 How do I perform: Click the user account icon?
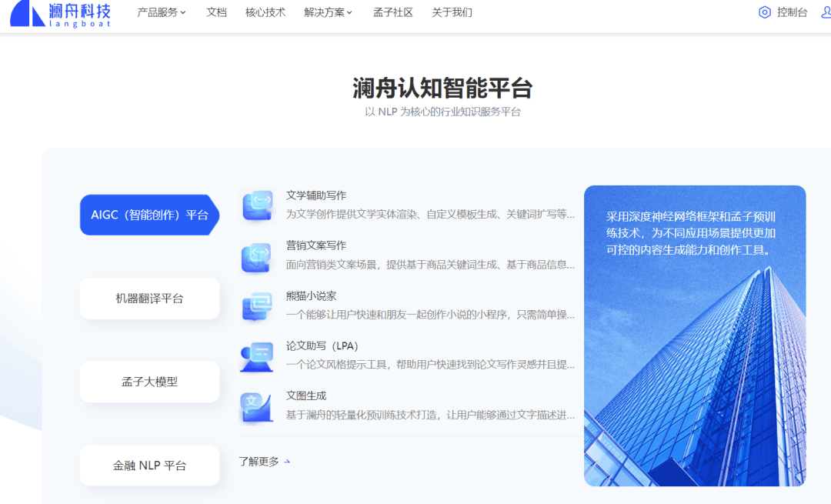(x=826, y=12)
